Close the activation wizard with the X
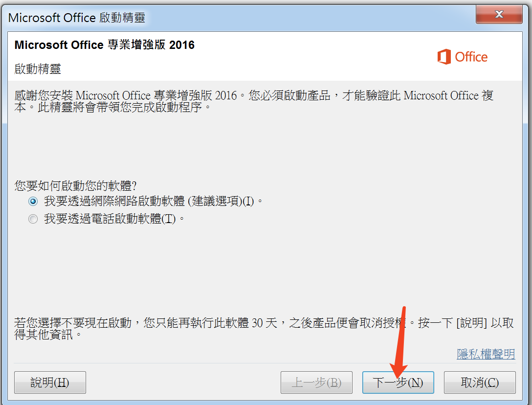Screen dimensions: 532x405 pyautogui.click(x=499, y=14)
